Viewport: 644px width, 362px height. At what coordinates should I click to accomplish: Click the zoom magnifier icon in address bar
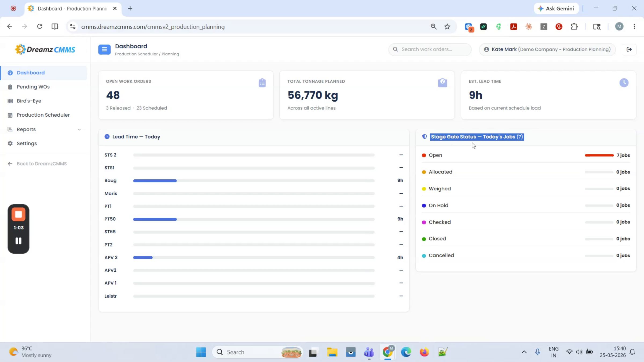pyautogui.click(x=434, y=27)
